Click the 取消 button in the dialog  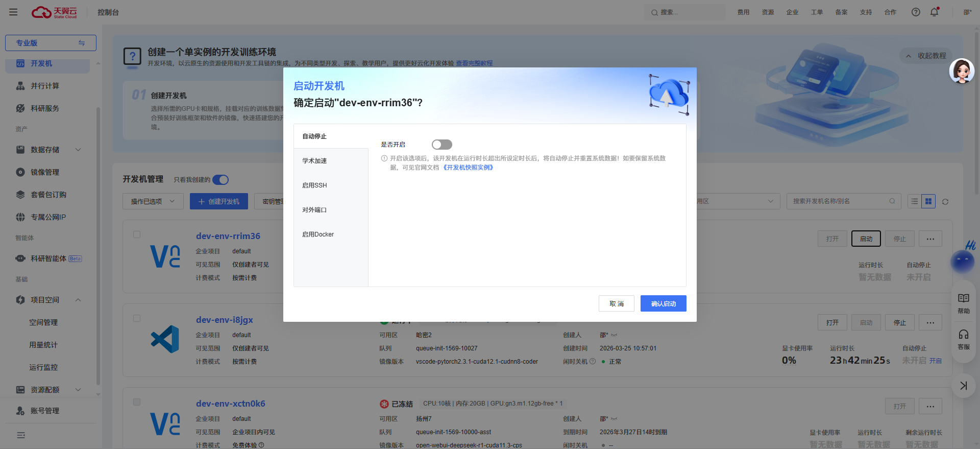point(617,303)
